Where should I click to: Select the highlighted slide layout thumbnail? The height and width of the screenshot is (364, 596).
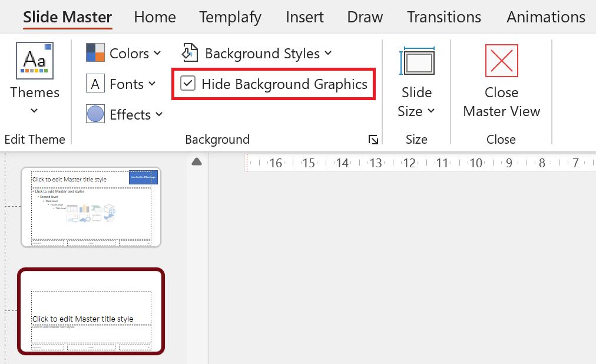pyautogui.click(x=91, y=311)
